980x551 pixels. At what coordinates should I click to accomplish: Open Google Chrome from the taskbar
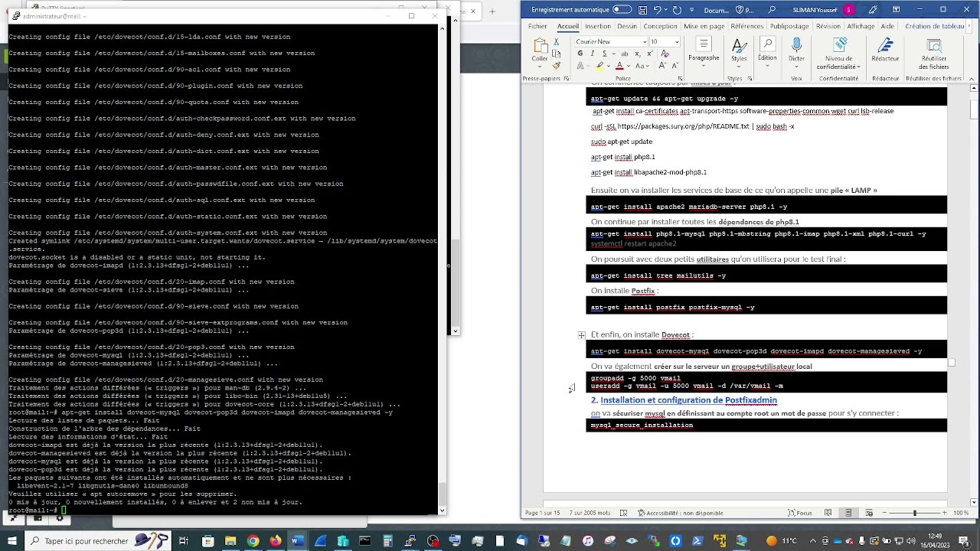(253, 540)
